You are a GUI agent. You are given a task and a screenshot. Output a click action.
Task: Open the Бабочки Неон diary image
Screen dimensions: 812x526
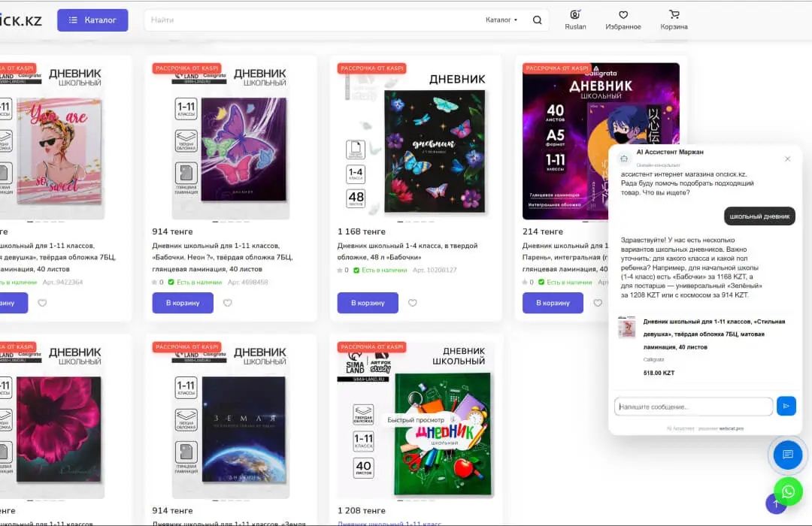(x=231, y=141)
